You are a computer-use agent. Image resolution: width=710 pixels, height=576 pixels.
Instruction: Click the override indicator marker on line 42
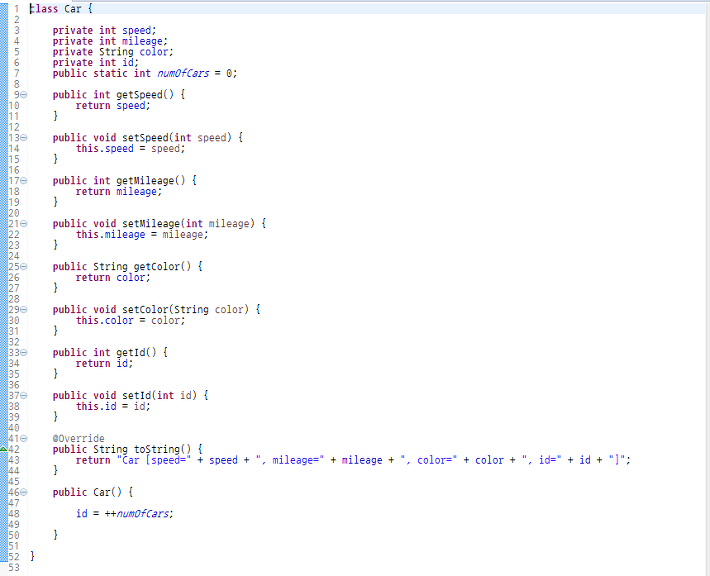click(3, 449)
